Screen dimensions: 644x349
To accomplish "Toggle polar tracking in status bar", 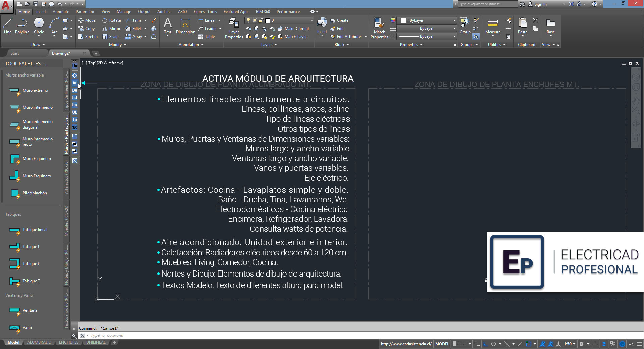I will click(x=493, y=344).
